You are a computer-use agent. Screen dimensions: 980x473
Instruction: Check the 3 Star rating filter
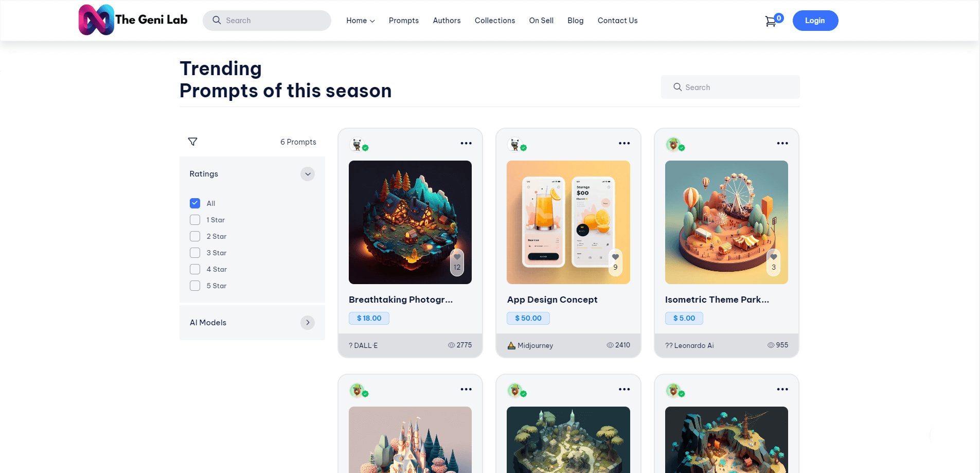point(195,253)
